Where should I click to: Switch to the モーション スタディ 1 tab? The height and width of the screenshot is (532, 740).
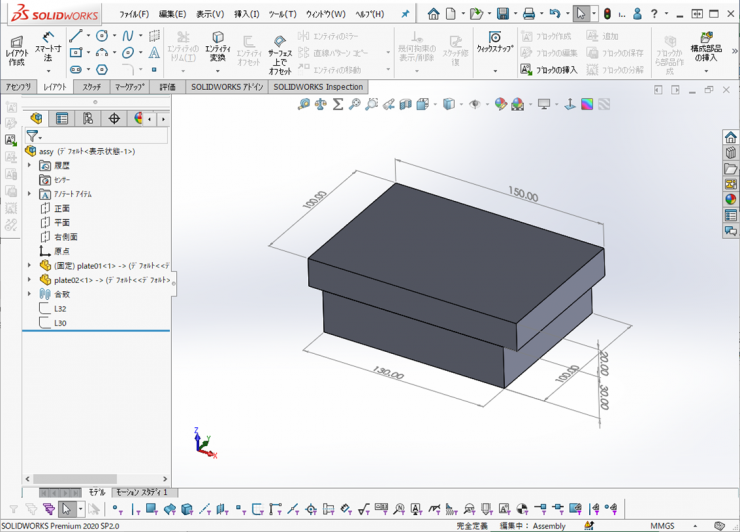click(x=145, y=492)
